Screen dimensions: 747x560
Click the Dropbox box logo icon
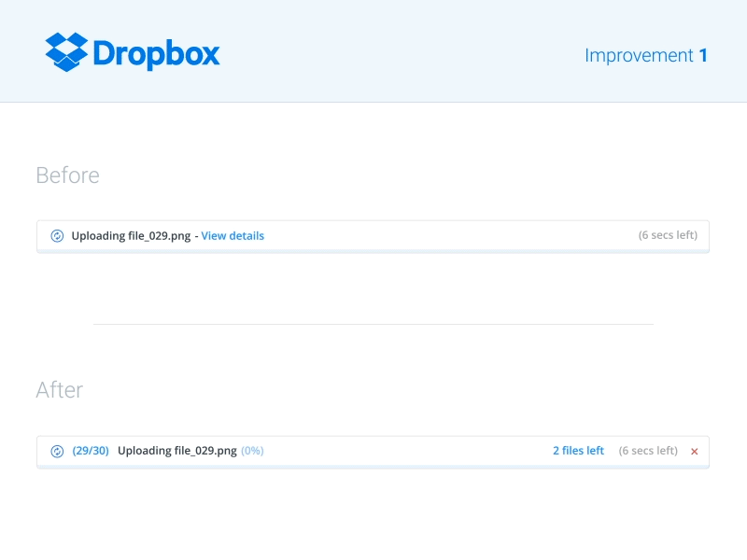(x=63, y=51)
